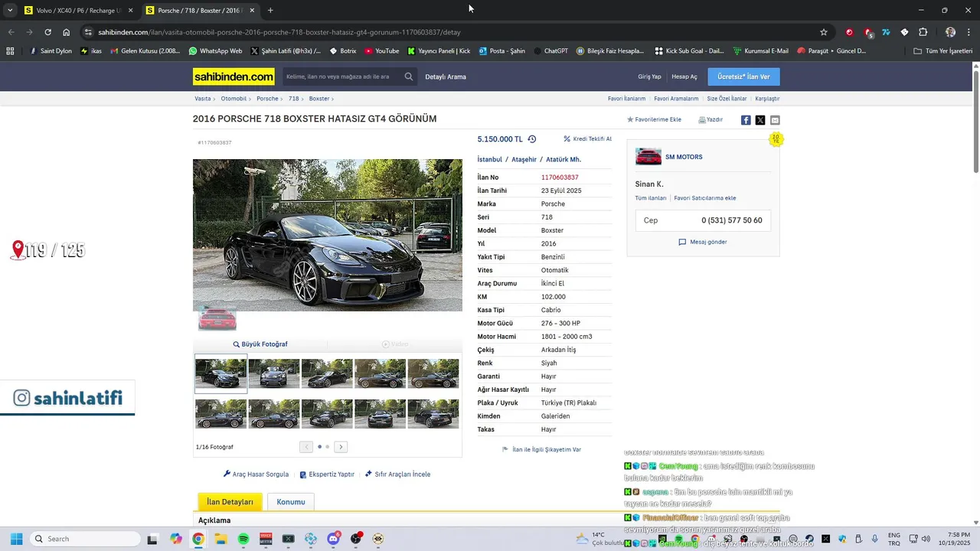Open Favori İlanlarım
This screenshot has width=980, height=551.
click(626, 99)
